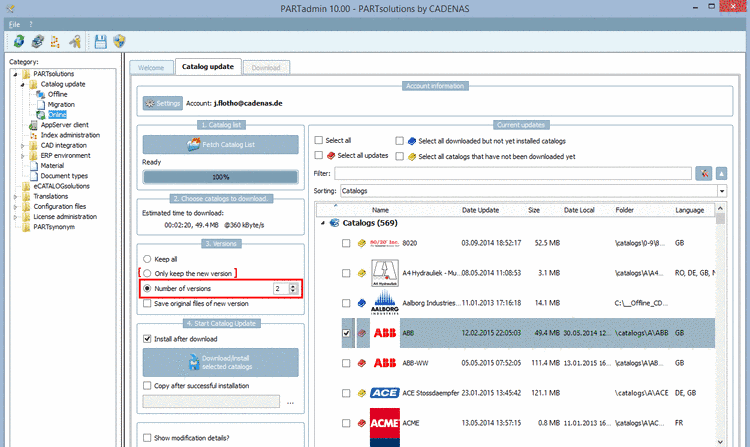Switch to the Catalog update tab
Screen dimensions: 750x447
pyautogui.click(x=208, y=66)
